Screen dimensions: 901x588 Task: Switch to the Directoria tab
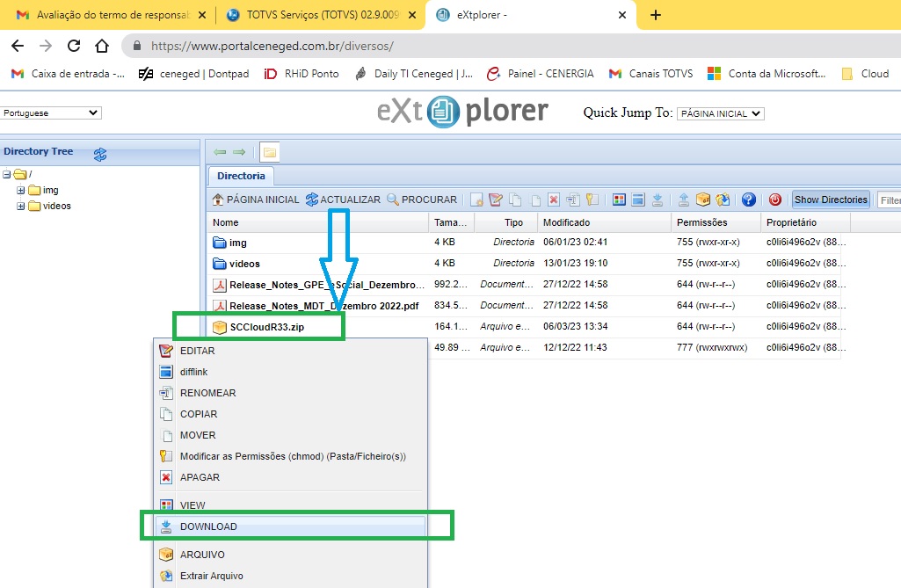point(241,176)
